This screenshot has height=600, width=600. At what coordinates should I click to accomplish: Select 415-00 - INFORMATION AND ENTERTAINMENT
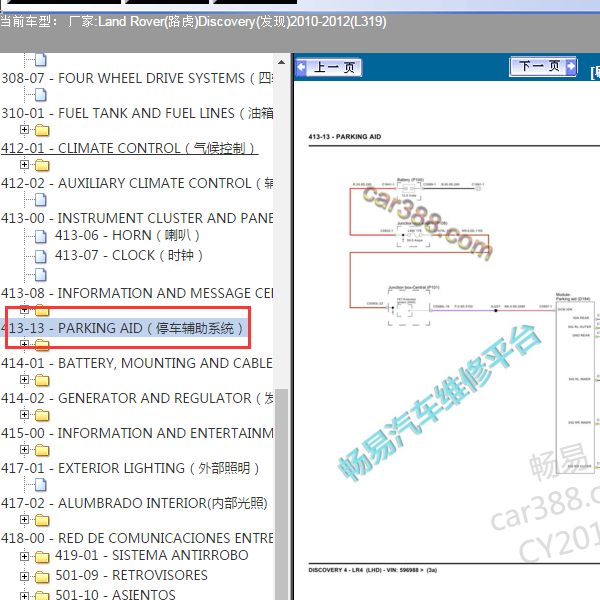137,433
